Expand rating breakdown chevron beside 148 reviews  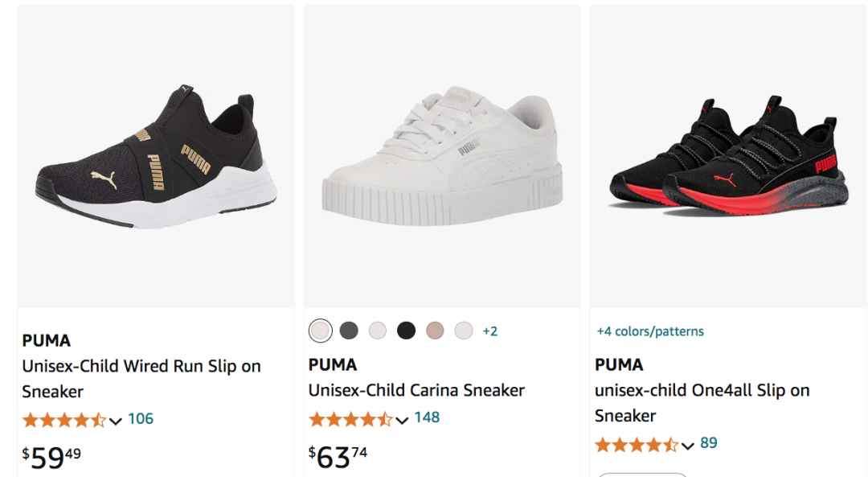[402, 420]
